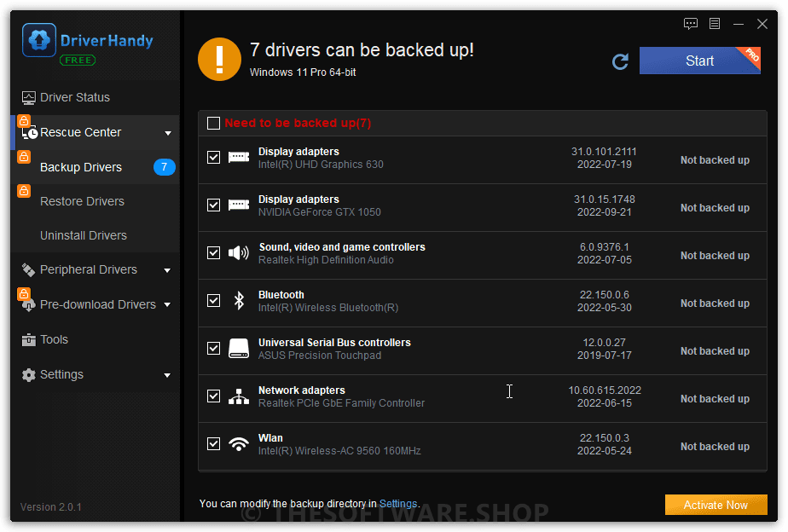This screenshot has width=788, height=532.
Task: Click the FREE edition badge
Action: 78,61
